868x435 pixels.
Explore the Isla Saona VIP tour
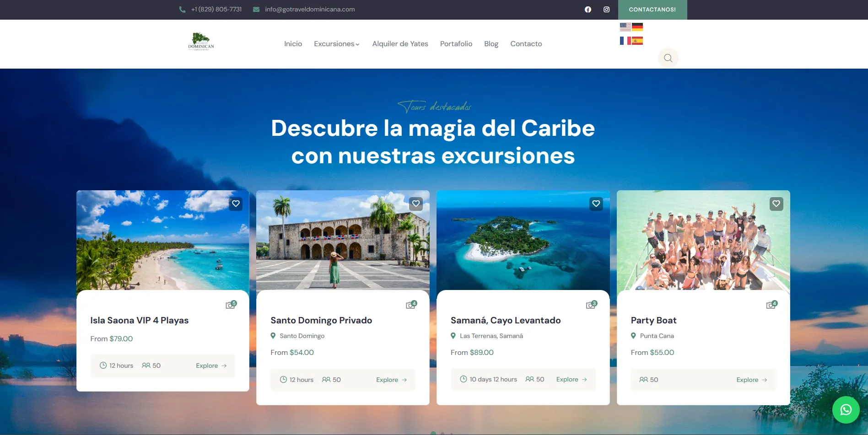click(x=211, y=366)
